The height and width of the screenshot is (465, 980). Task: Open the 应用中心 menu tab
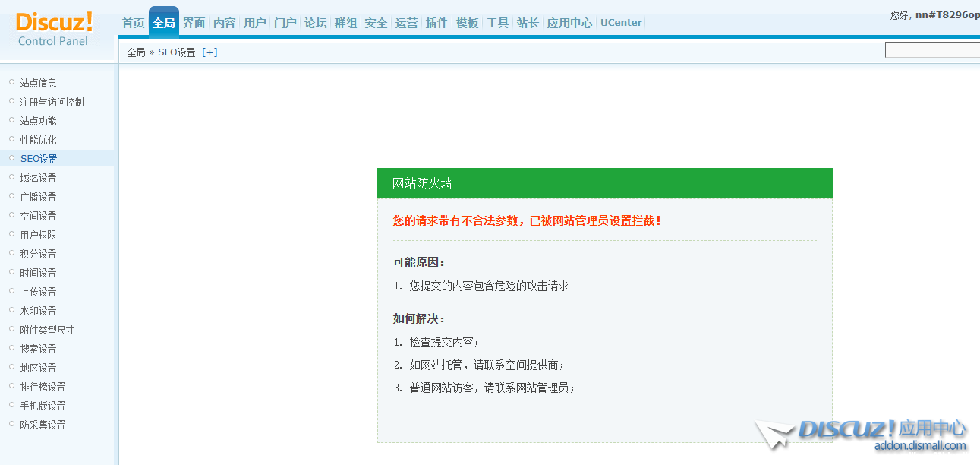569,23
